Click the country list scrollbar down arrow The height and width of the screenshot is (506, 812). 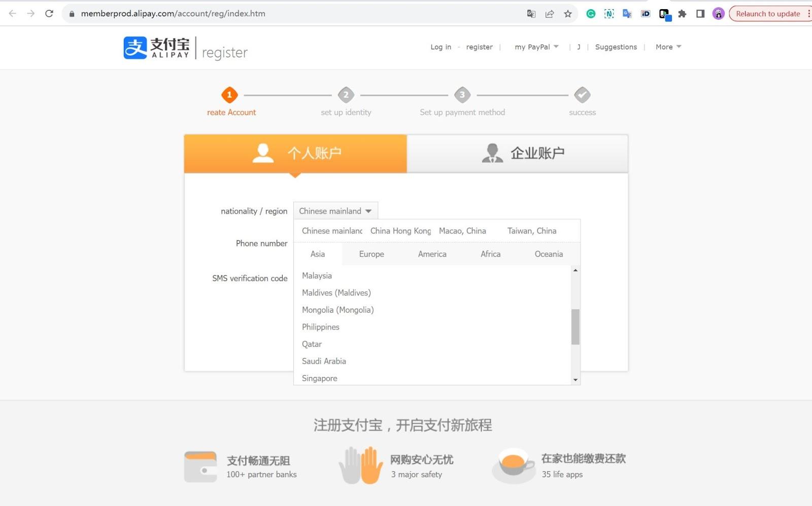(x=575, y=380)
